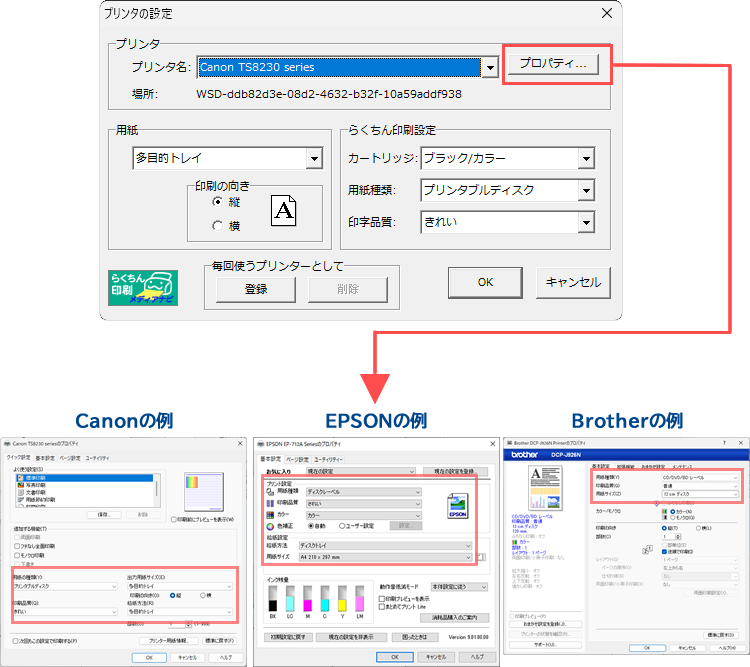Switch to ユーティリティー tab in EPSON window
Image resolution: width=750 pixels, height=667 pixels.
(328, 459)
